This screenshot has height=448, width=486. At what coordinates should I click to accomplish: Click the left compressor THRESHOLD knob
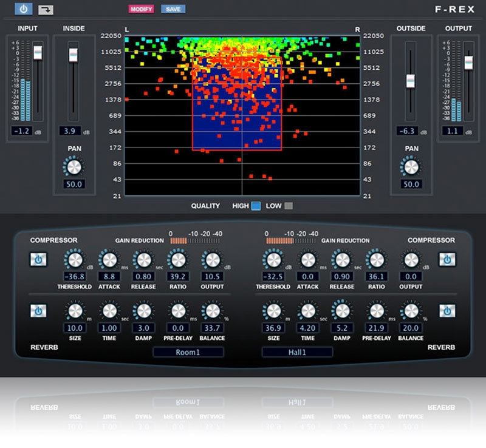point(74,260)
